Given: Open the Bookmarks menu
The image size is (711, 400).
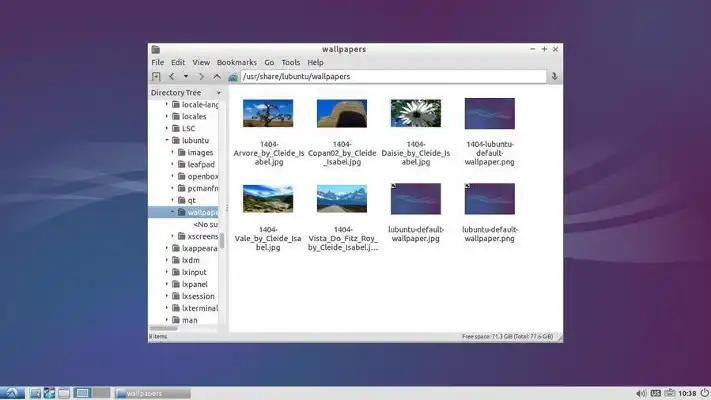Looking at the screenshot, I should (x=236, y=62).
